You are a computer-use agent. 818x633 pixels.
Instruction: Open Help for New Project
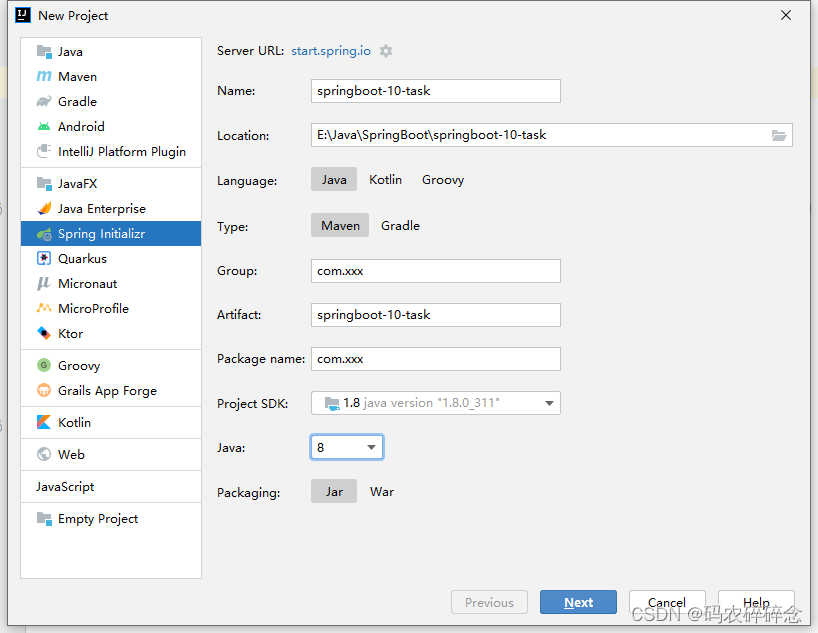pos(756,602)
